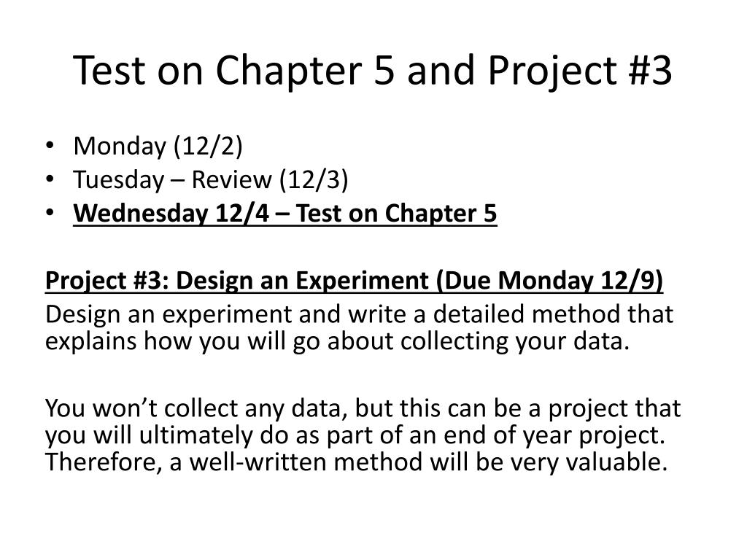The image size is (747, 560).
Task: Click the bullet dot before 'Tuesday'
Action: (x=50, y=179)
